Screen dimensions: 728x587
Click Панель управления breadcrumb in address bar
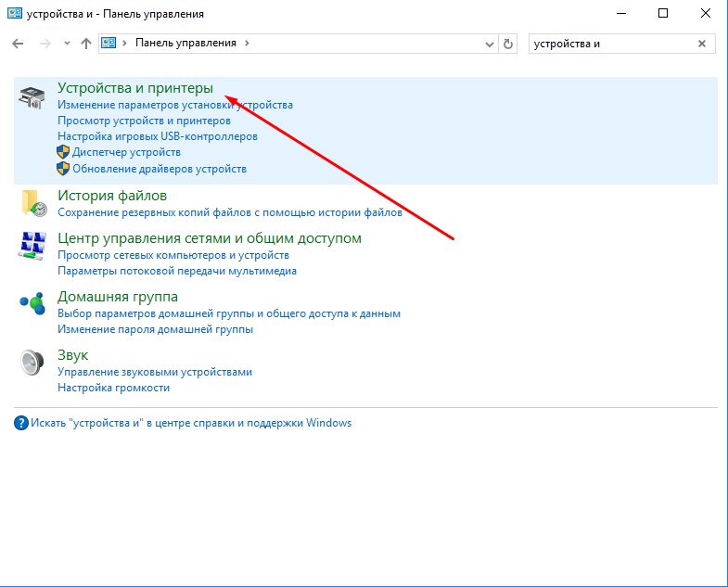[x=185, y=43]
